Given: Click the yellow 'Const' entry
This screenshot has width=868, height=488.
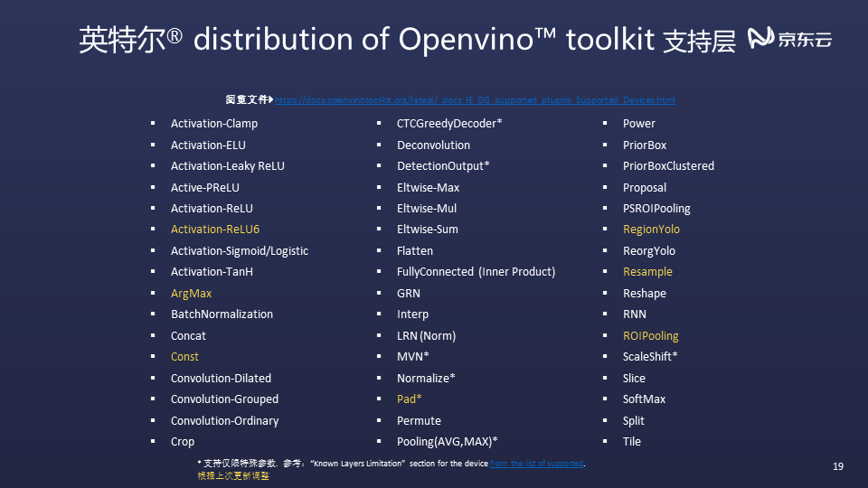Looking at the screenshot, I should tap(184, 357).
